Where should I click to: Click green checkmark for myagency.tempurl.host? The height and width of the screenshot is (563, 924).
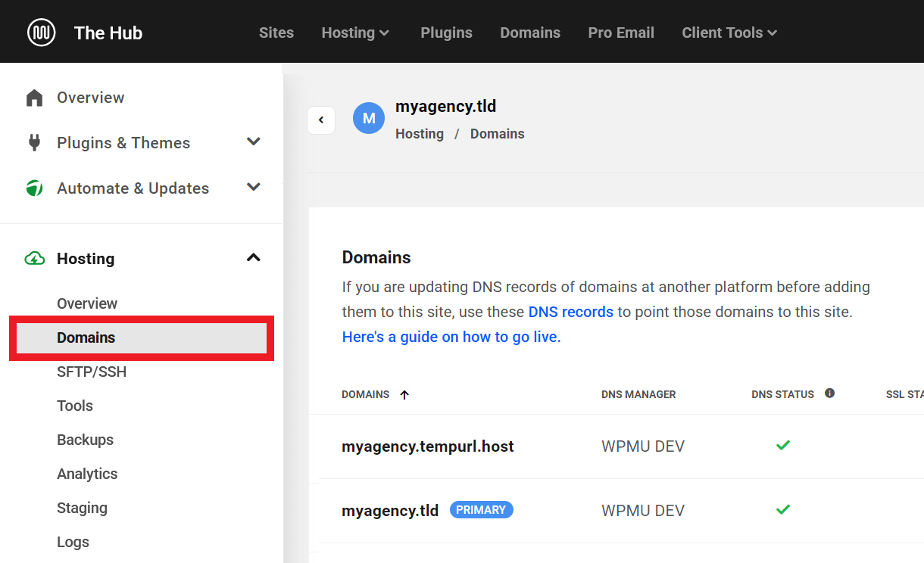[x=783, y=445]
